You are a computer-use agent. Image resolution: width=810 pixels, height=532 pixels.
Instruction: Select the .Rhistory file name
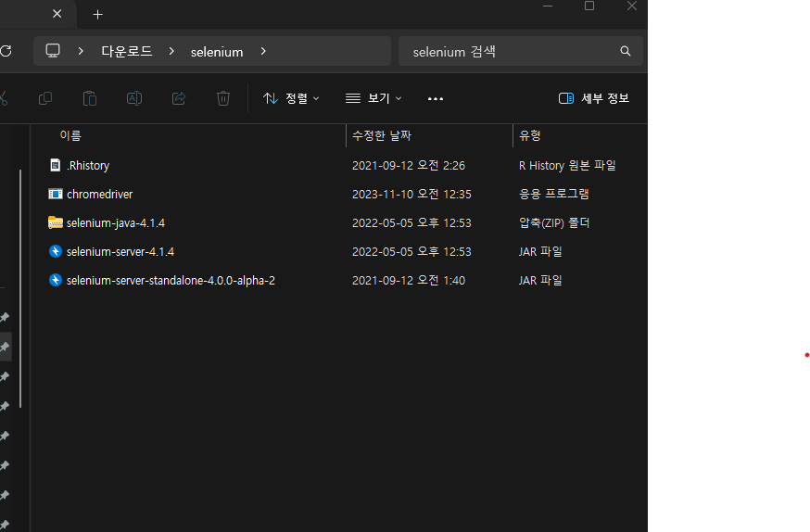tap(88, 165)
